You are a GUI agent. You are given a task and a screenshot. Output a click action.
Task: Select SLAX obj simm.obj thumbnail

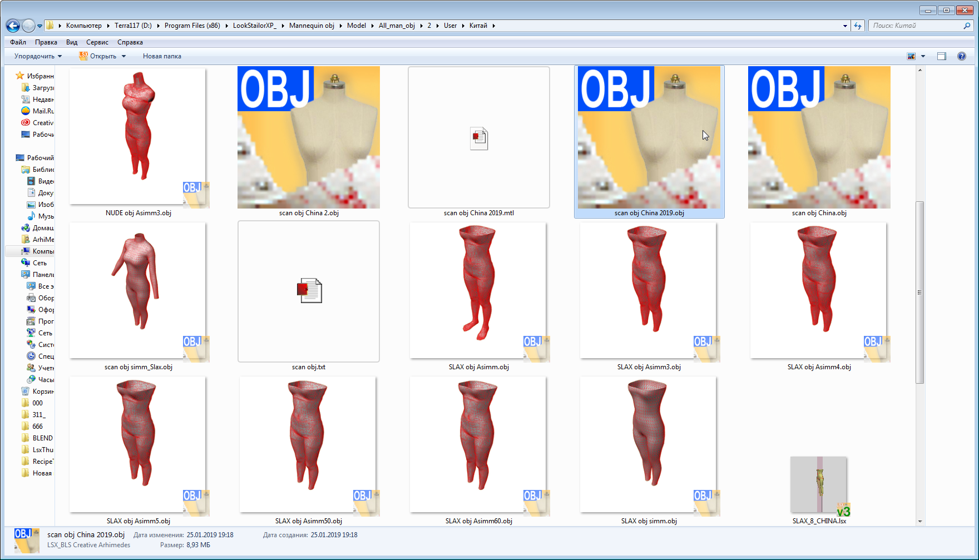click(x=649, y=445)
